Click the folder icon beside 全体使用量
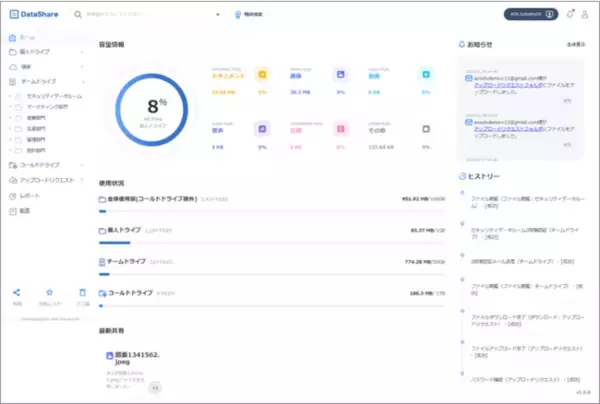Image resolution: width=600 pixels, height=404 pixels. pyautogui.click(x=102, y=199)
